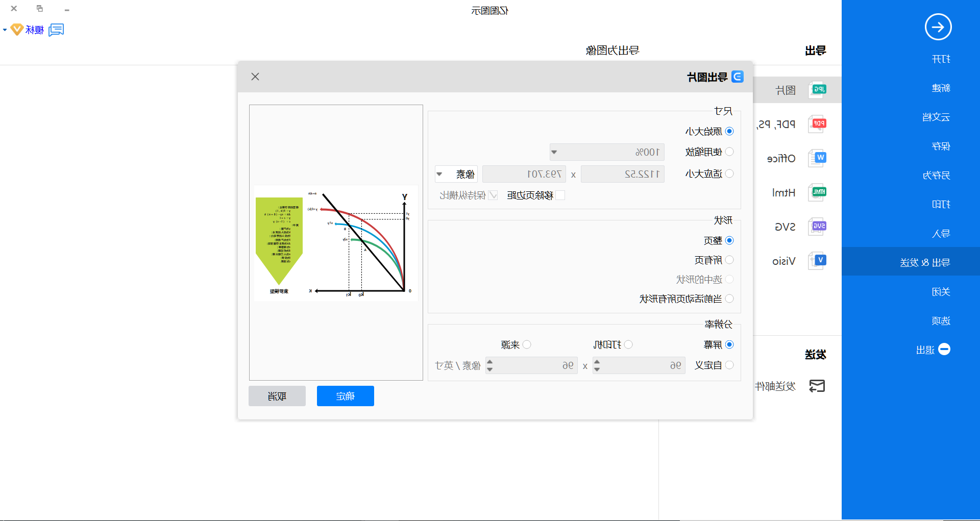The image size is (980, 521).
Task: Open the 像素 unit dropdown
Action: [x=456, y=174]
